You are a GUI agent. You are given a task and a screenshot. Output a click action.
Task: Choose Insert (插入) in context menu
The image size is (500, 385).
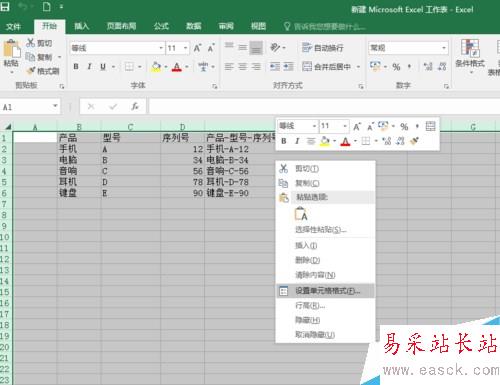point(325,246)
